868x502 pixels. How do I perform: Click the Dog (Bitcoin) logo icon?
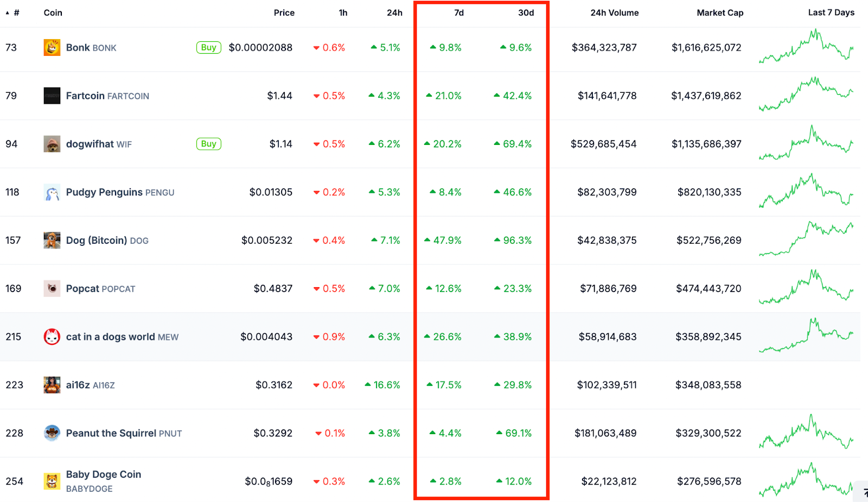tap(52, 240)
